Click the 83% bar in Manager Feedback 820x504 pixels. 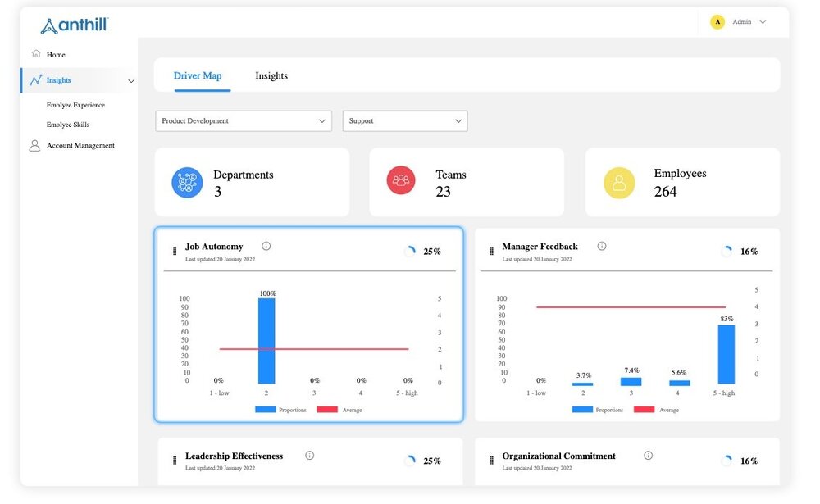[x=726, y=354]
